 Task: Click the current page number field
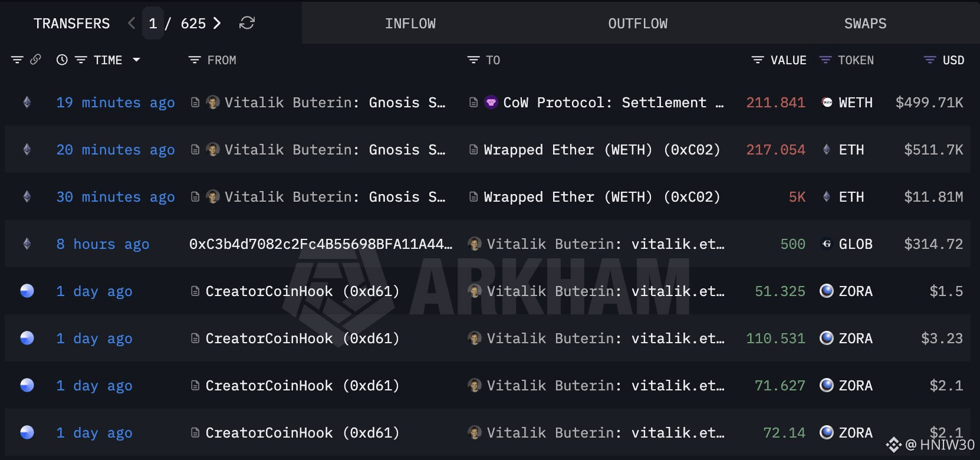pos(153,23)
